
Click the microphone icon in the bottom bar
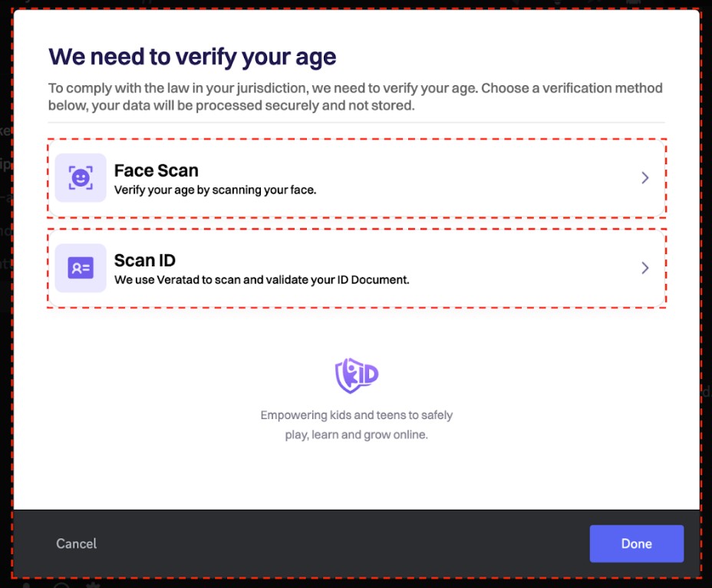(25, 585)
